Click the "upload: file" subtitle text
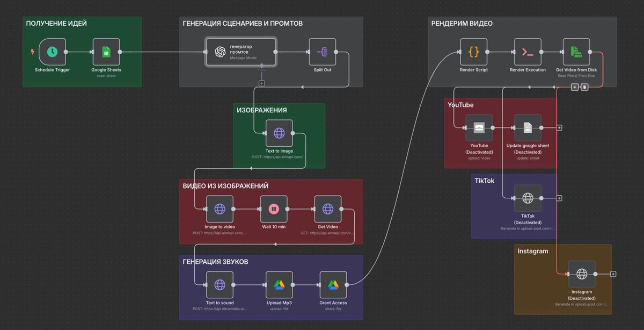Screen dimensions: 644x330 coord(279,309)
